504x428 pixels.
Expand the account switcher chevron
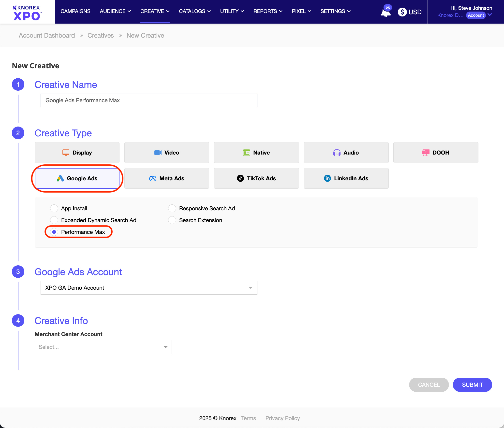pos(492,15)
